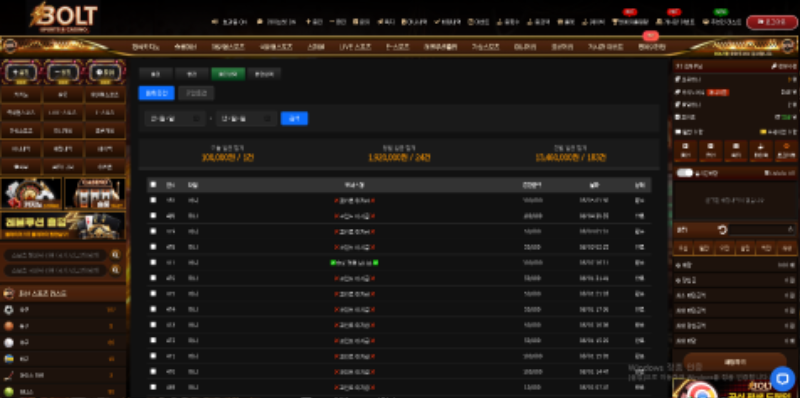Select the green tennis ball sport icon
Image resolution: width=800 pixels, height=398 pixels.
(9, 391)
